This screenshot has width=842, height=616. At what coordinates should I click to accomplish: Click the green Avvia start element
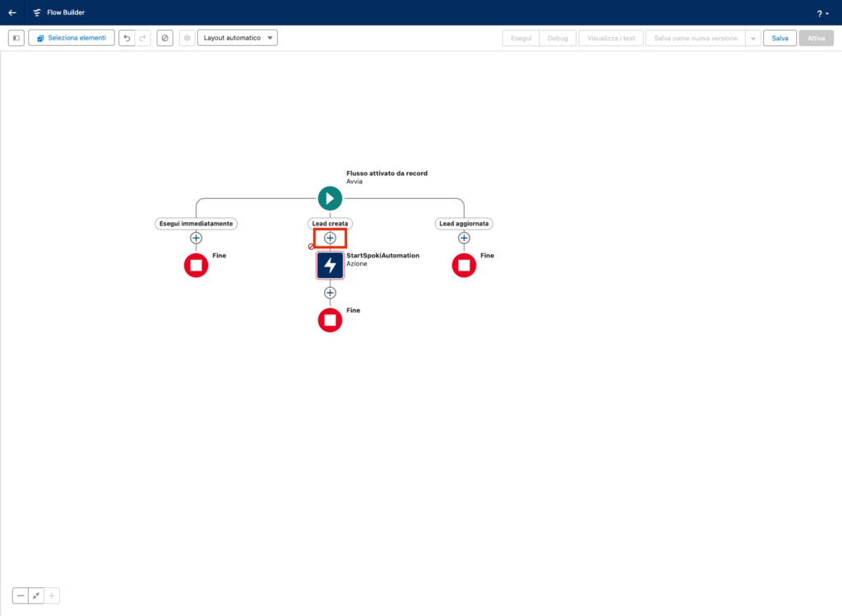(330, 198)
